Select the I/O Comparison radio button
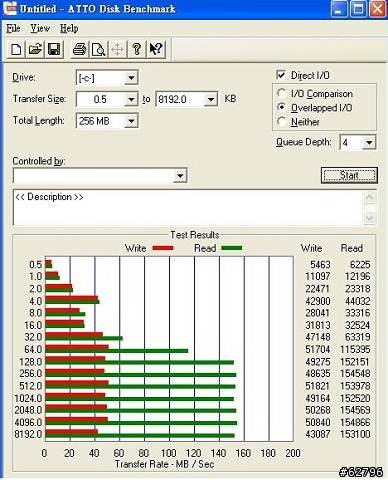This screenshot has height=480, width=388. click(x=282, y=93)
